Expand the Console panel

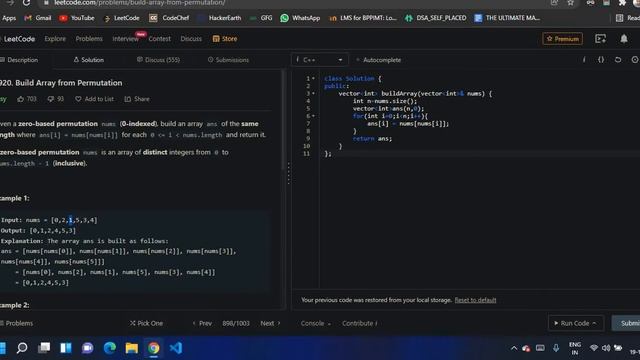coord(316,323)
